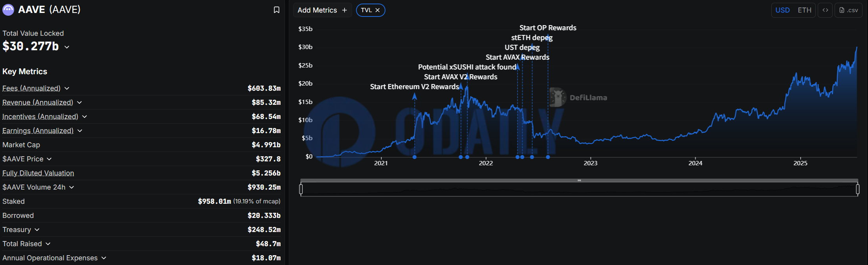Viewport: 868px width, 265px height.
Task: Expand Total Value Locked breakdown chevron
Action: [x=67, y=47]
